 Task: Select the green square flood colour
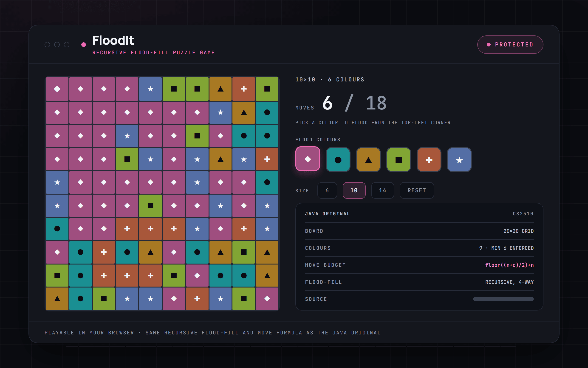click(x=399, y=160)
